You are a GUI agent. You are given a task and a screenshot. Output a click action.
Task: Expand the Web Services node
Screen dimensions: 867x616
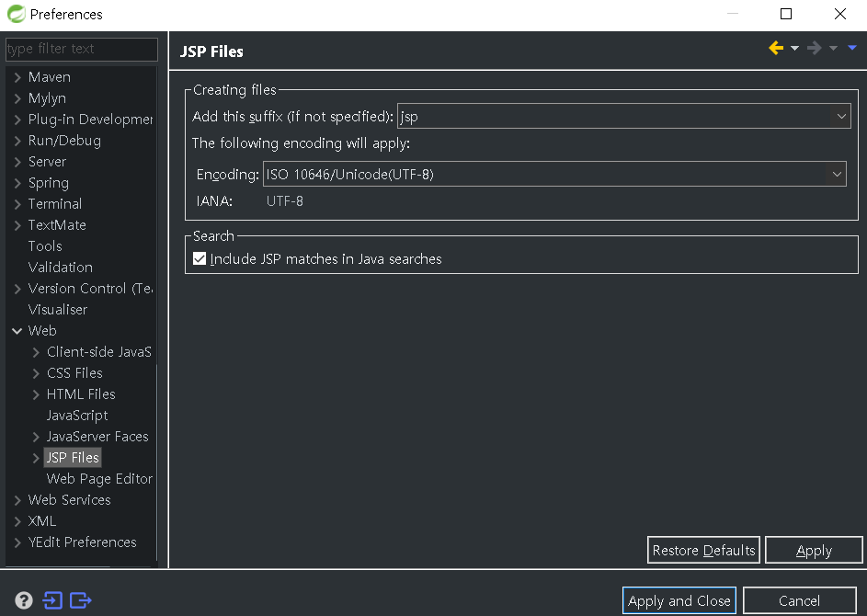pyautogui.click(x=17, y=500)
